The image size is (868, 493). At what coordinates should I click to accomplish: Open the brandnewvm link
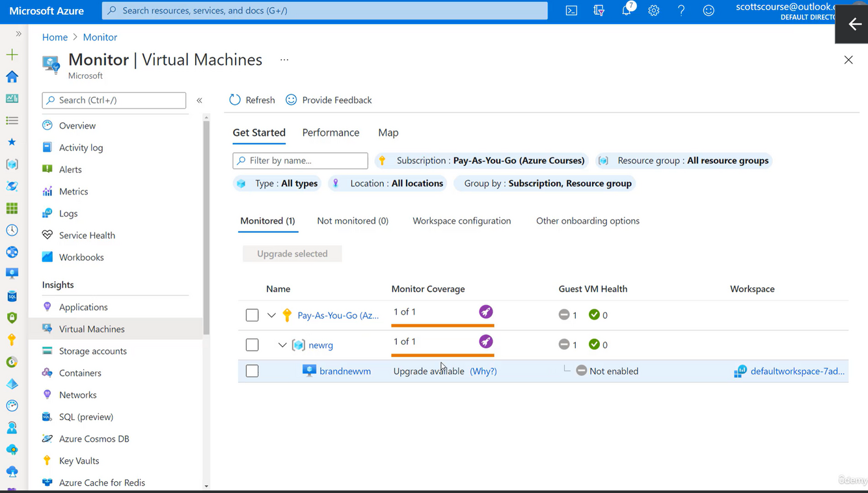click(x=345, y=371)
